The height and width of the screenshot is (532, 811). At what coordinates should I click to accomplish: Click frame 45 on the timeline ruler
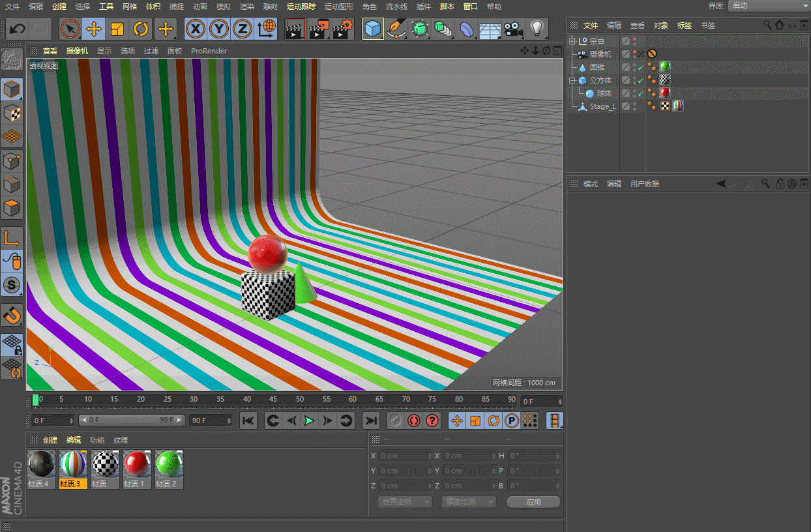pos(273,400)
